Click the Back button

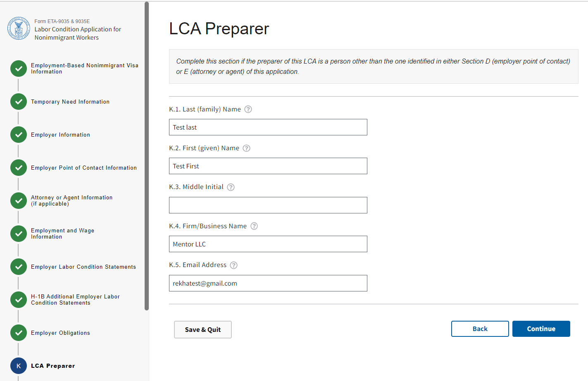click(x=480, y=329)
